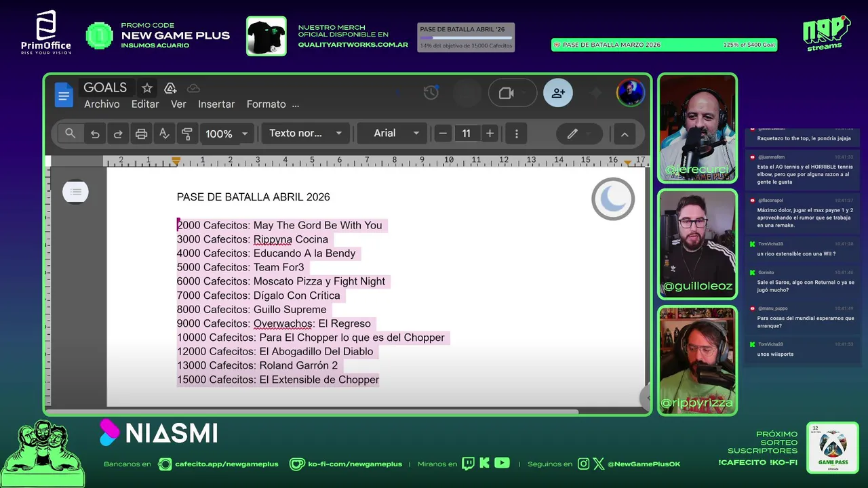868x488 pixels.
Task: Click the line 8000 Cafecitos Guillo Supreme
Action: (x=252, y=310)
